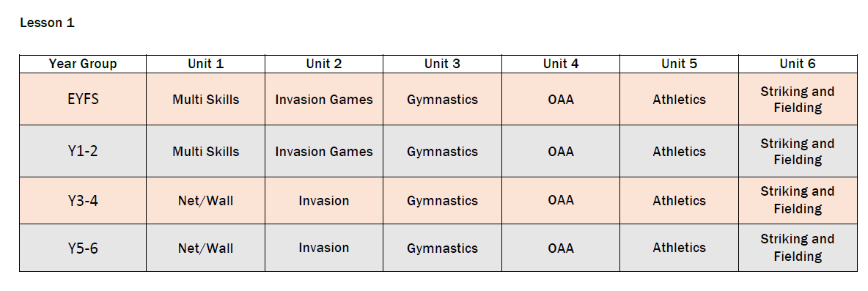Select Net/Wall cell in Y3-4 row
Viewport: 868px width, 291px height.
[205, 200]
